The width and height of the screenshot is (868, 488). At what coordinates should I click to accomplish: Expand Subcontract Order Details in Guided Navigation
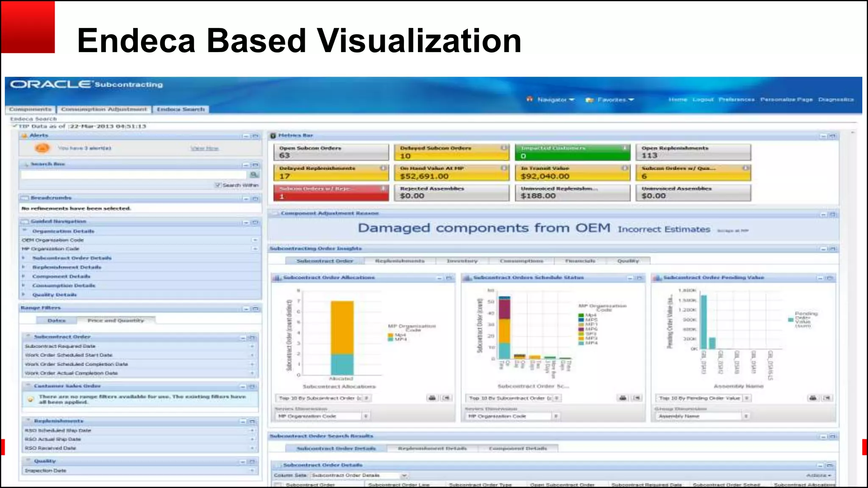click(24, 258)
